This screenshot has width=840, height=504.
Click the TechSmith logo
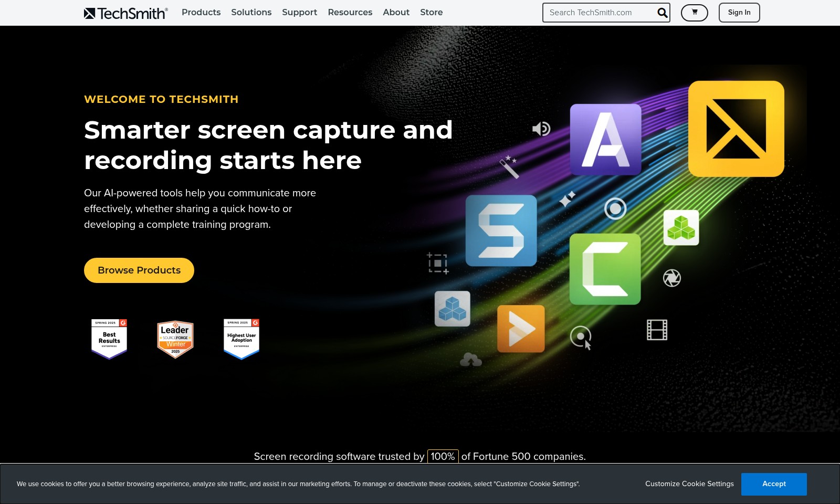(126, 13)
